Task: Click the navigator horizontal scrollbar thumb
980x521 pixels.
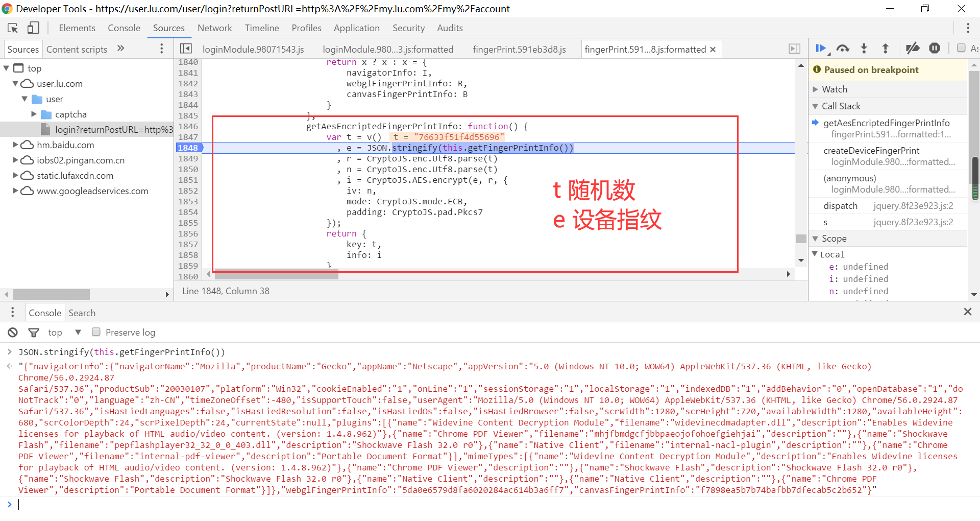Action: tap(51, 294)
